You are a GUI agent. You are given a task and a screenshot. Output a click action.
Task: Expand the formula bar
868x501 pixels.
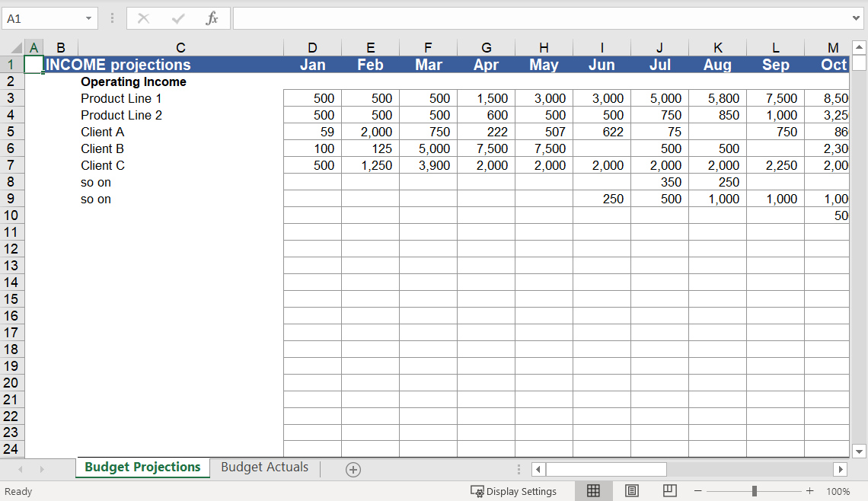[857, 18]
